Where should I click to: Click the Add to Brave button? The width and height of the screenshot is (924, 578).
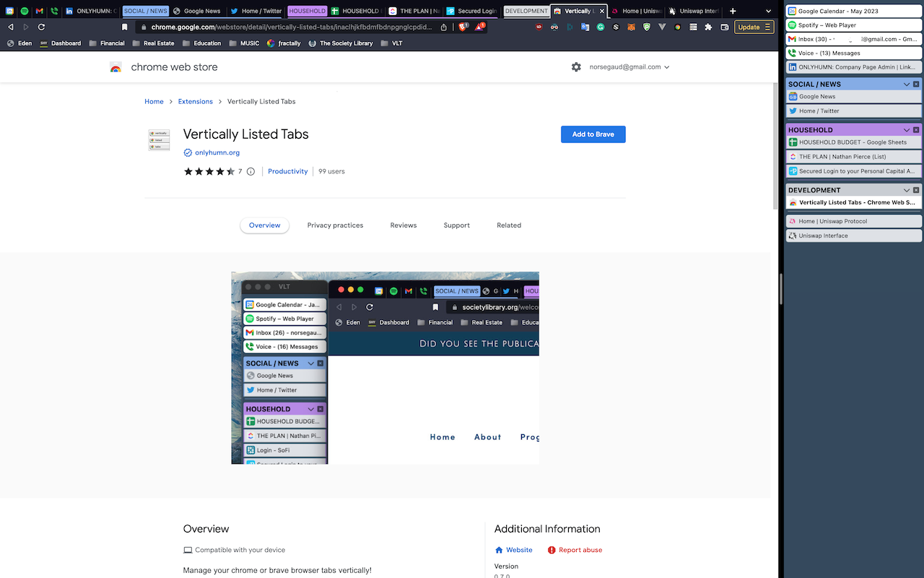(x=593, y=134)
